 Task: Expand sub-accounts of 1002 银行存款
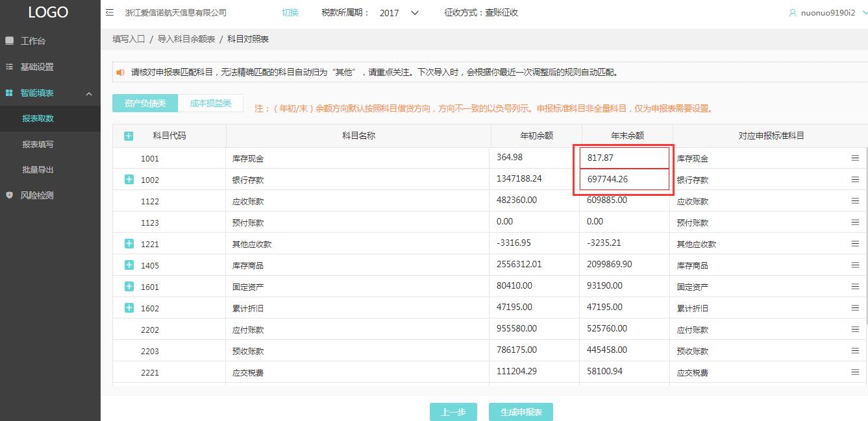pos(129,179)
